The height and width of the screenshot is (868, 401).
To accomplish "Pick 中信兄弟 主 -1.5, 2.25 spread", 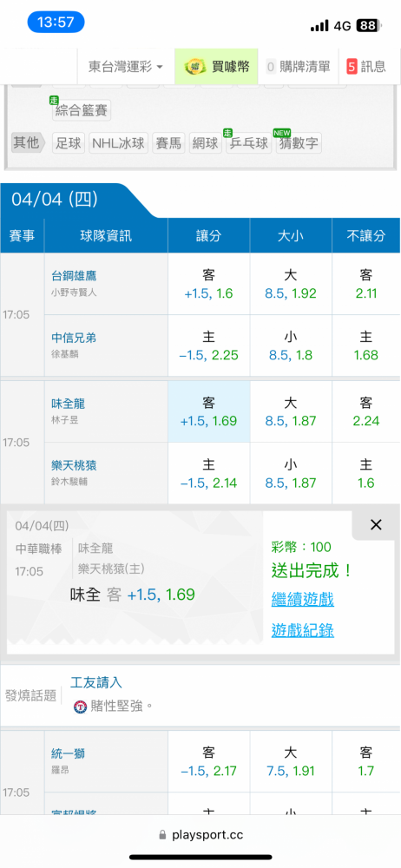I will coord(209,346).
